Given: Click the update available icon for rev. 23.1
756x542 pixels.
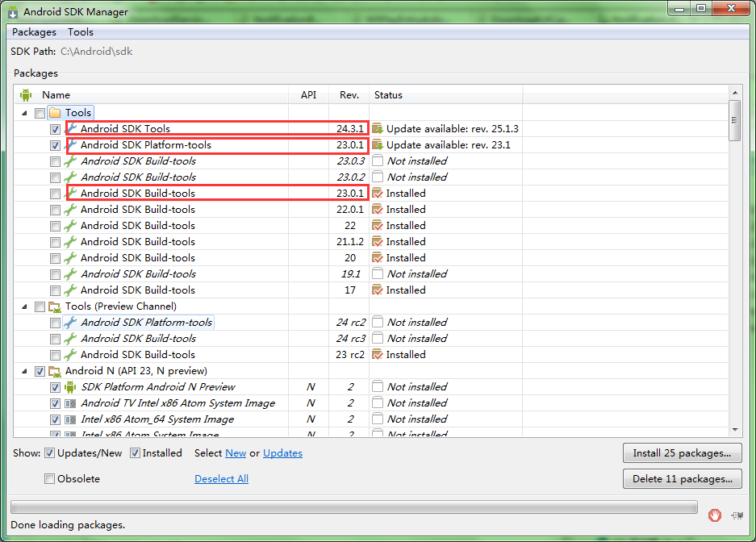Looking at the screenshot, I should 378,144.
